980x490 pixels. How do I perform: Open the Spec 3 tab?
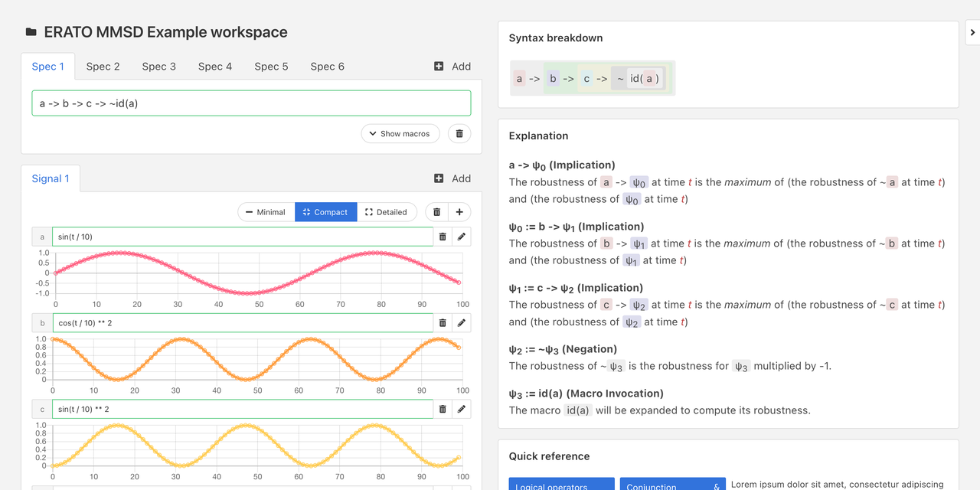pyautogui.click(x=158, y=67)
